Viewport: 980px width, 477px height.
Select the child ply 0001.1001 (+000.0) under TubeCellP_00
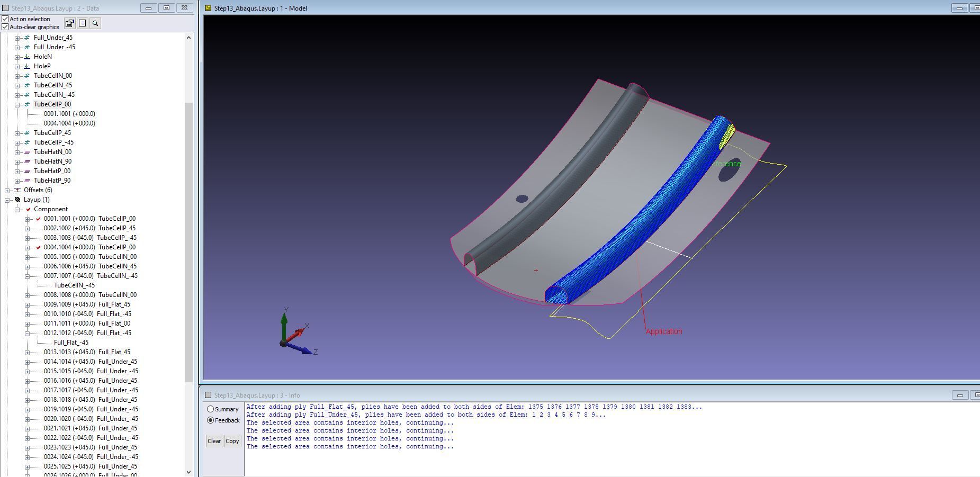[69, 114]
